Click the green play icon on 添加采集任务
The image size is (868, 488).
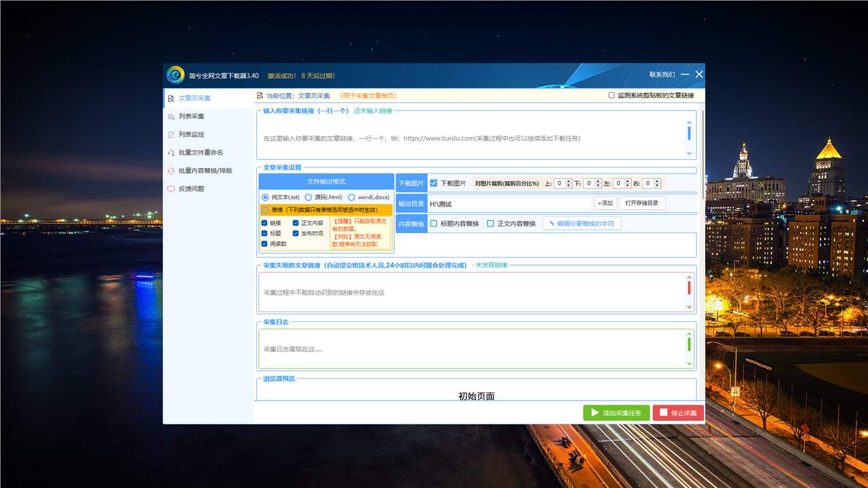click(x=595, y=413)
